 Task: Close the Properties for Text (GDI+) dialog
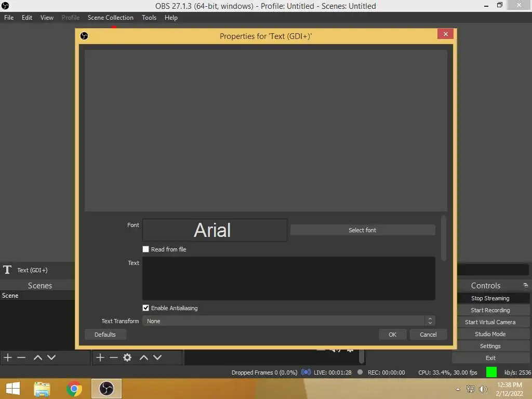[445, 34]
